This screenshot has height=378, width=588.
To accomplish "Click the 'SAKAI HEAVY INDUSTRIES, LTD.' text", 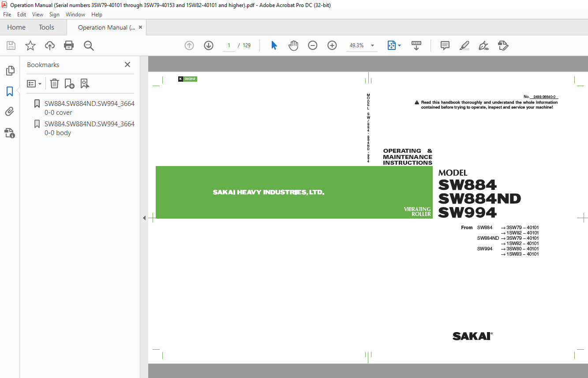I will (269, 193).
